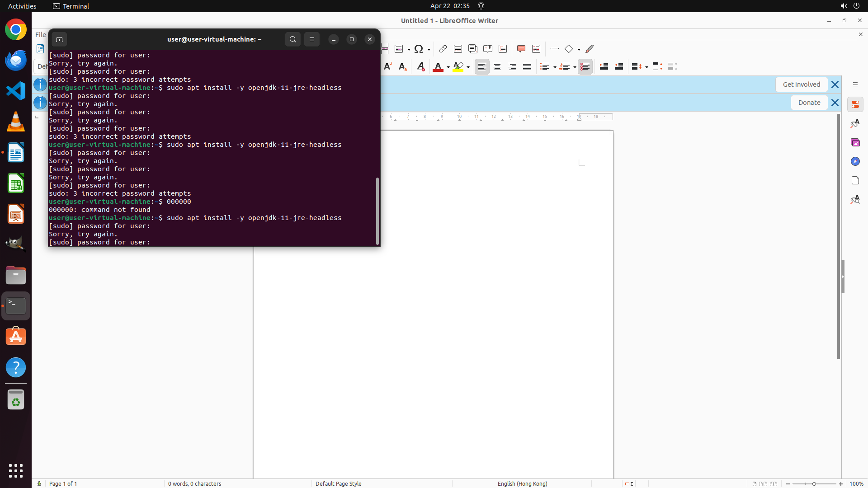Increase the paragraph indent
The image size is (868, 488).
[x=604, y=66]
